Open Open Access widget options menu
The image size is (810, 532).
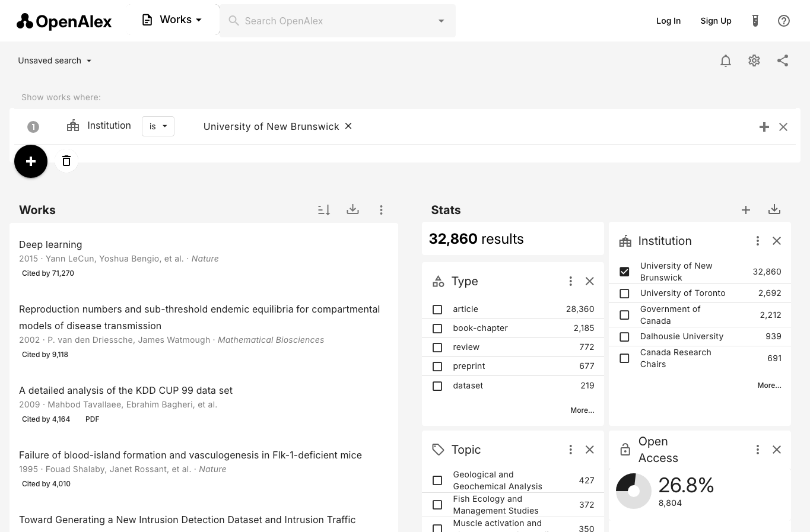(x=757, y=450)
